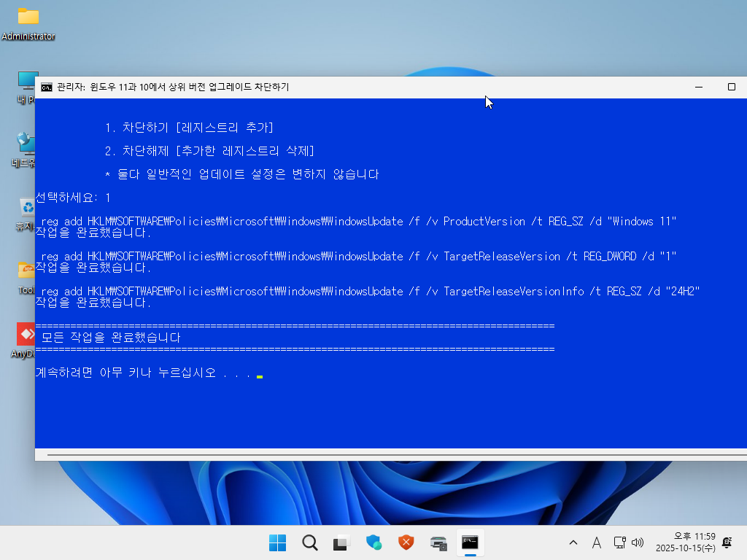The image size is (747, 560).
Task: Open the Windows Start menu
Action: [277, 542]
